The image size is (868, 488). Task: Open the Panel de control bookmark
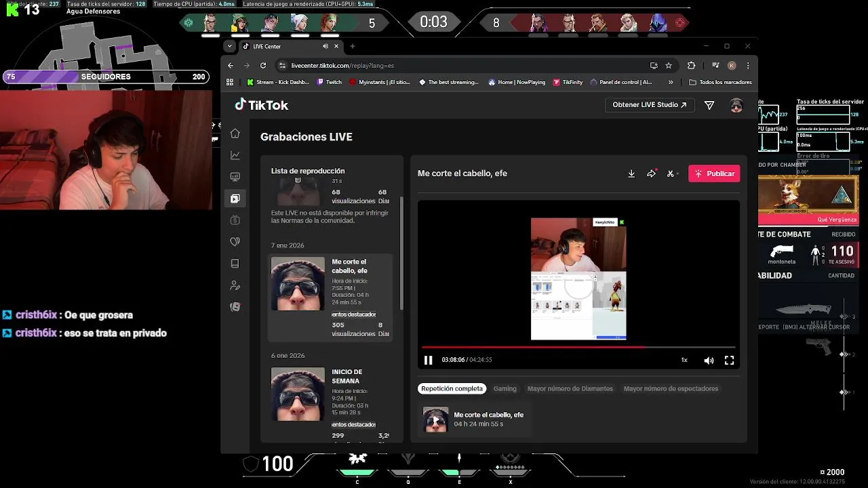click(x=621, y=82)
